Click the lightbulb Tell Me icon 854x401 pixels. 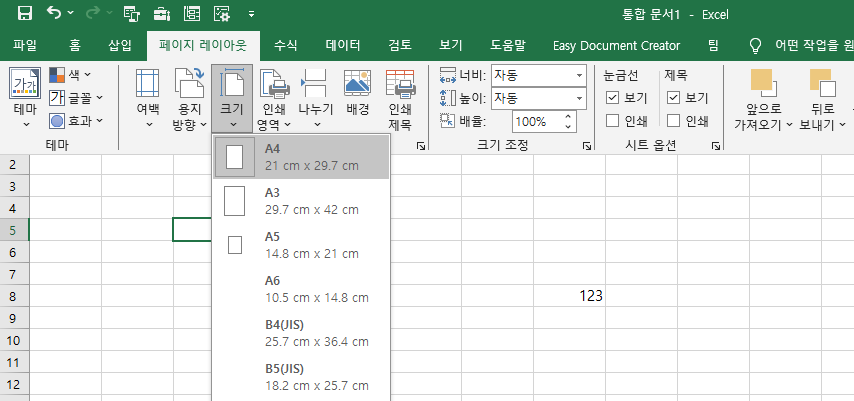[755, 46]
